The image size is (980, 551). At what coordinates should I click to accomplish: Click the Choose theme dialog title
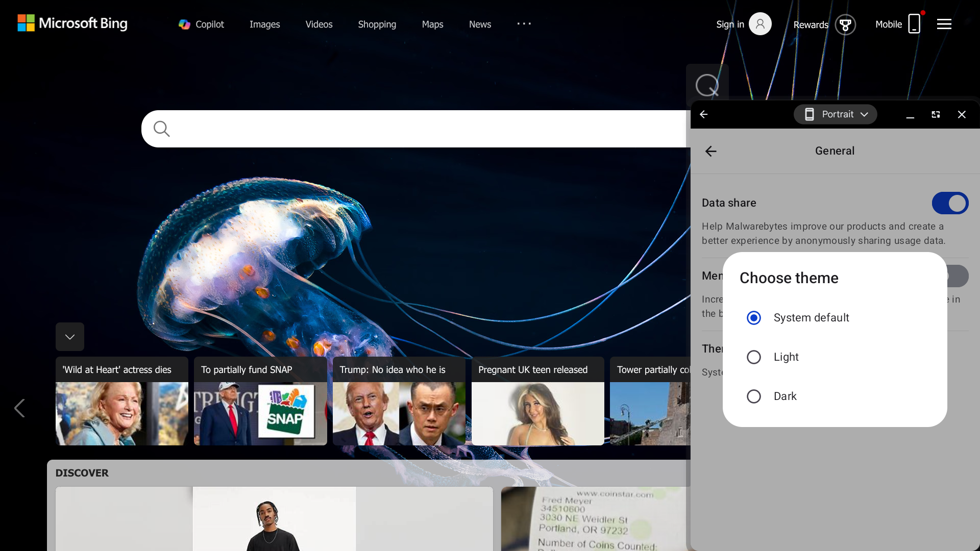(x=789, y=278)
